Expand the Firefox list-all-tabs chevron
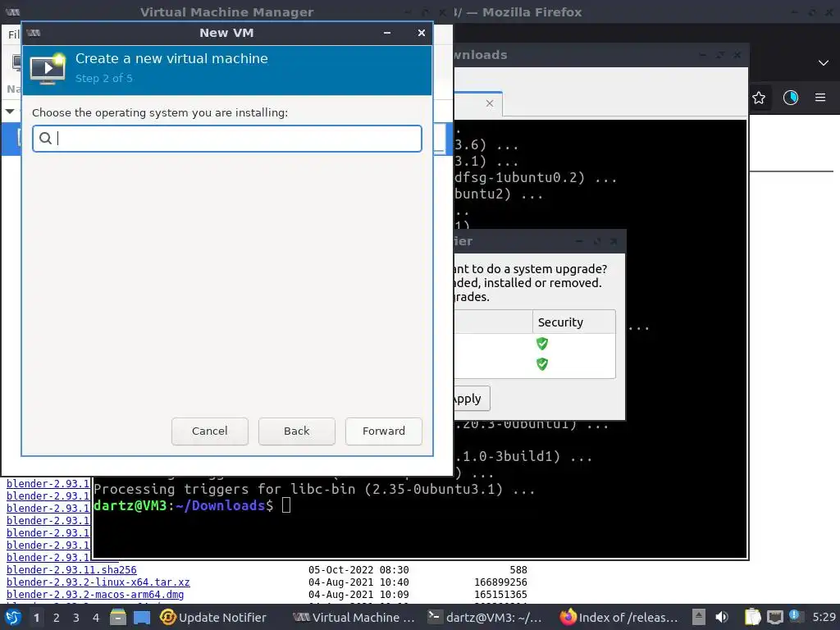The image size is (840, 630). point(824,62)
